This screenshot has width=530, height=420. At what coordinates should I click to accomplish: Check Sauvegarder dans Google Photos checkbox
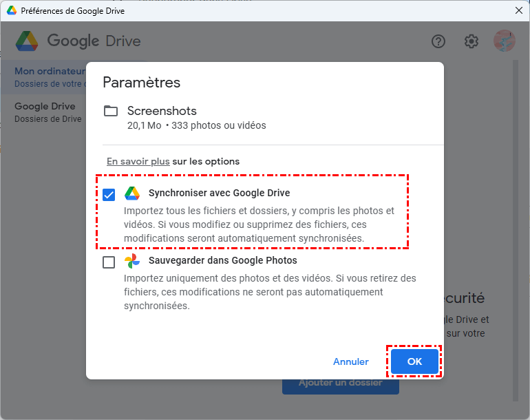tap(109, 262)
